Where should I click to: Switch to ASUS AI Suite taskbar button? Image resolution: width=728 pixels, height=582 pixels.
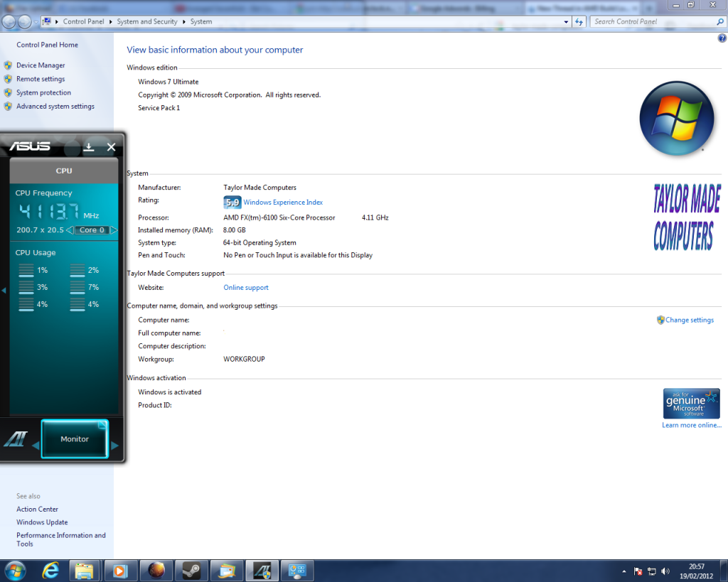[x=262, y=571]
